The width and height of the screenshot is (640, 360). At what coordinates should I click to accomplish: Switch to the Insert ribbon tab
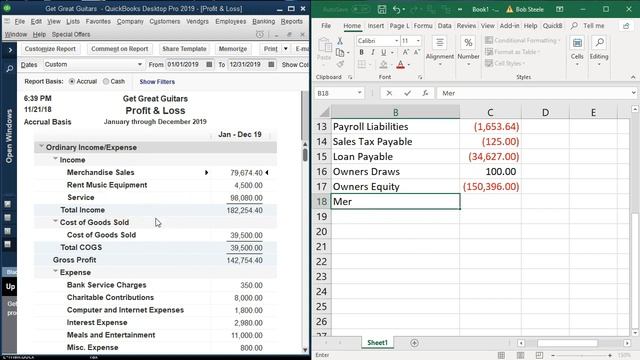376,26
